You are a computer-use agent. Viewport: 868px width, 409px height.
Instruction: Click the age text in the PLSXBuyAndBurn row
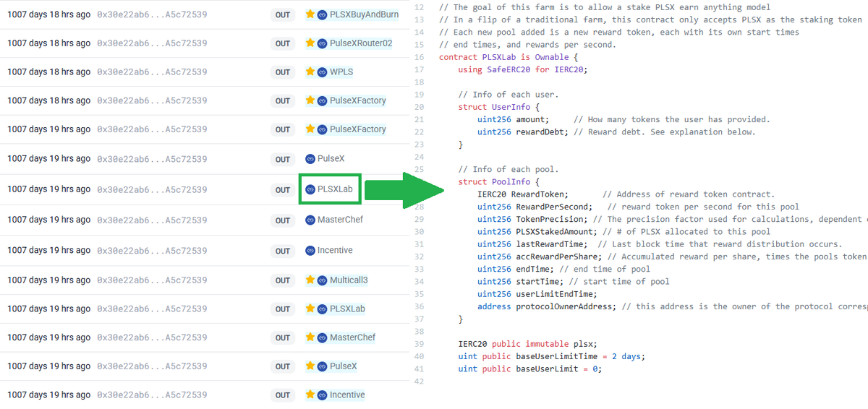tap(49, 14)
